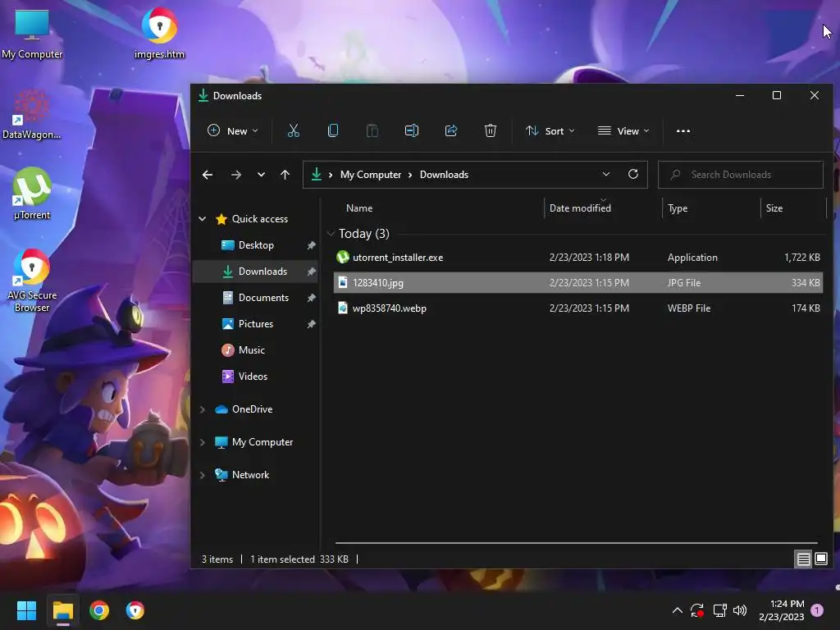Unpin Documents via its pin icon
Viewport: 840px width, 630px height.
tap(311, 298)
